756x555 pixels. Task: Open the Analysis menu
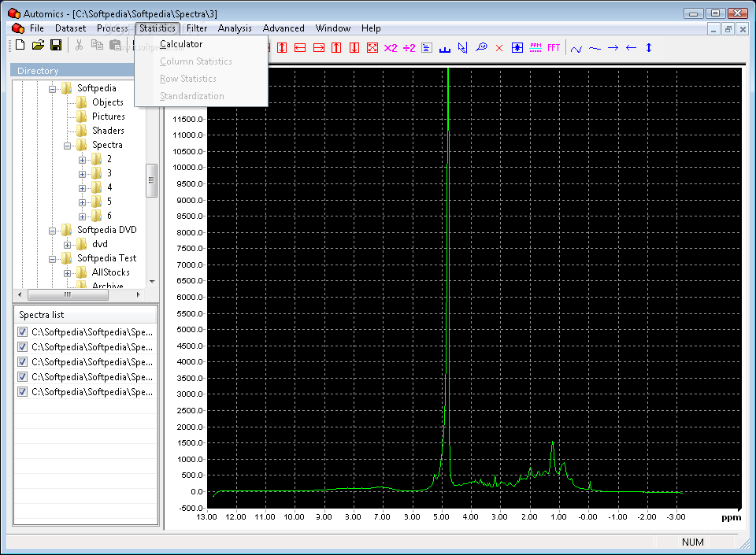tap(235, 28)
